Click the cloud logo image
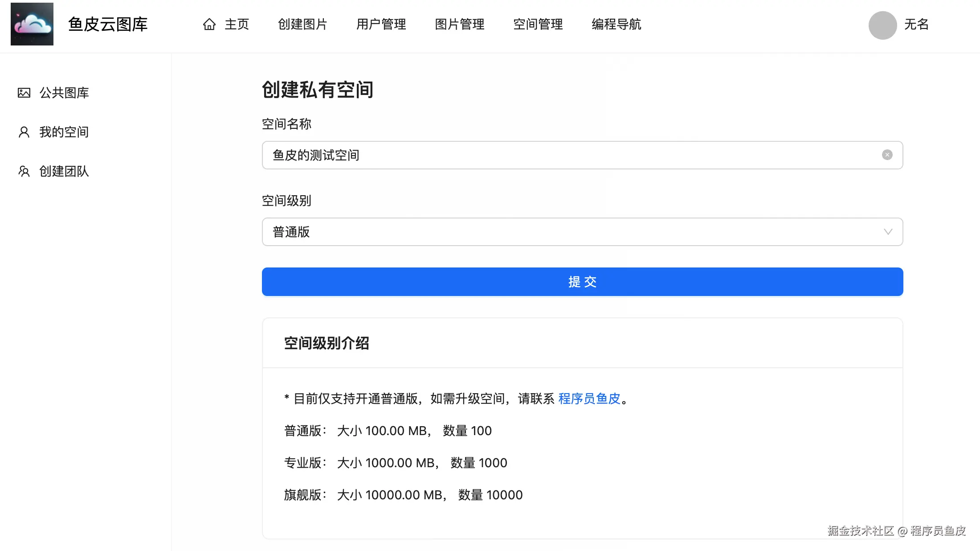980x551 pixels. click(x=32, y=24)
